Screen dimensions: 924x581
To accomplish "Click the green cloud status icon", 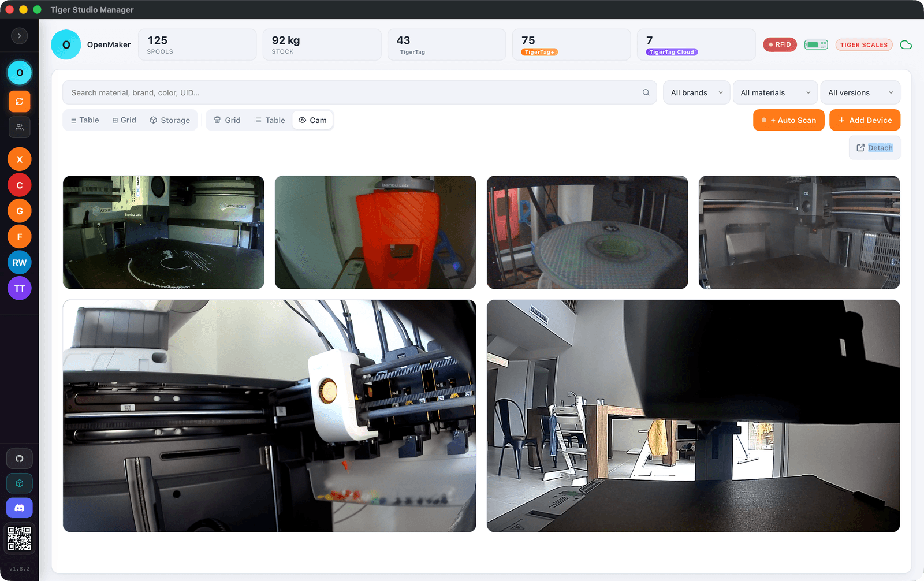I will point(906,45).
